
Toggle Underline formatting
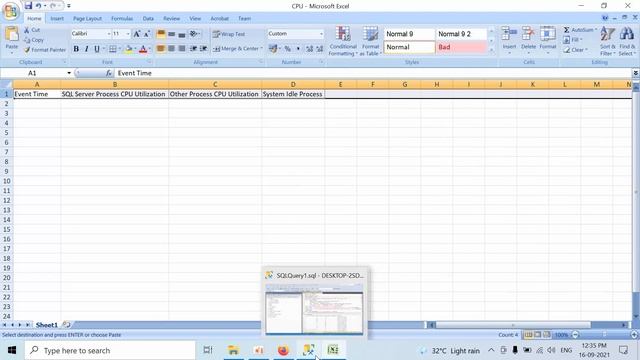pos(97,49)
